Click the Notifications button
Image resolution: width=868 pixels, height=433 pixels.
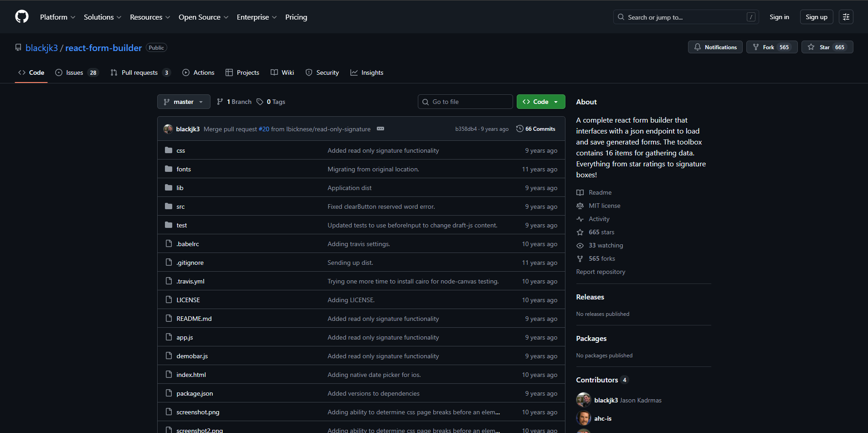(x=715, y=47)
